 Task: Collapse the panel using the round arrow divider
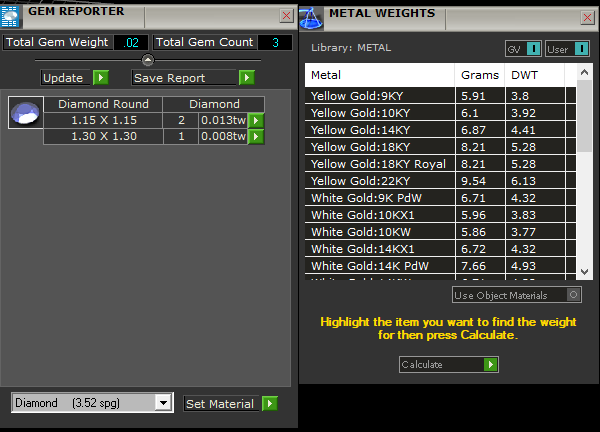coord(148,60)
